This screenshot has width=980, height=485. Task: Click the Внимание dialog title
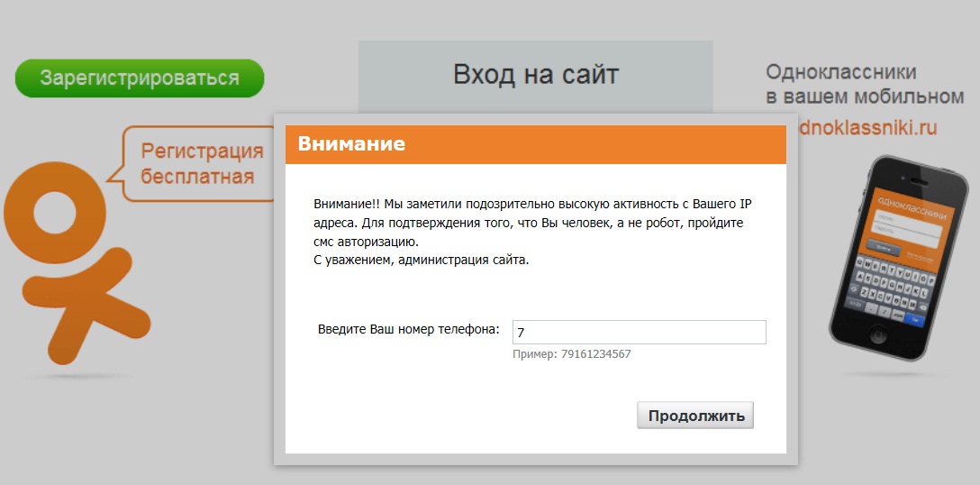tap(351, 144)
